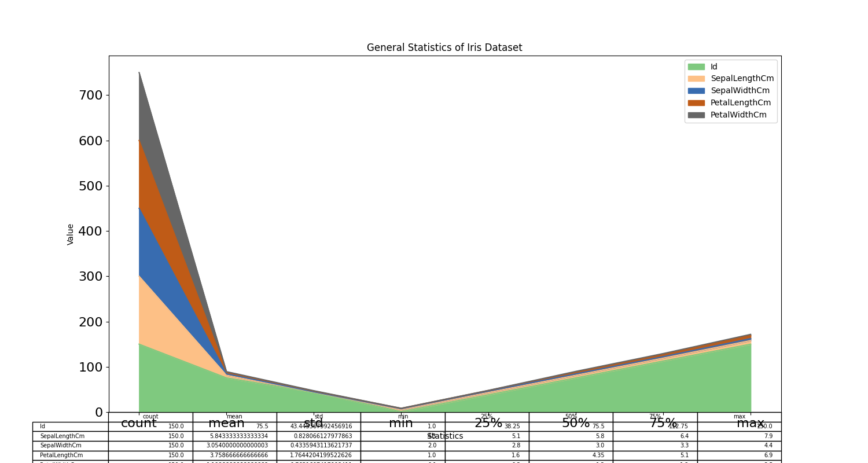Viewport: 868px width, 463px height.
Task: Select the SepalLengthCm label in the legend
Action: point(742,79)
